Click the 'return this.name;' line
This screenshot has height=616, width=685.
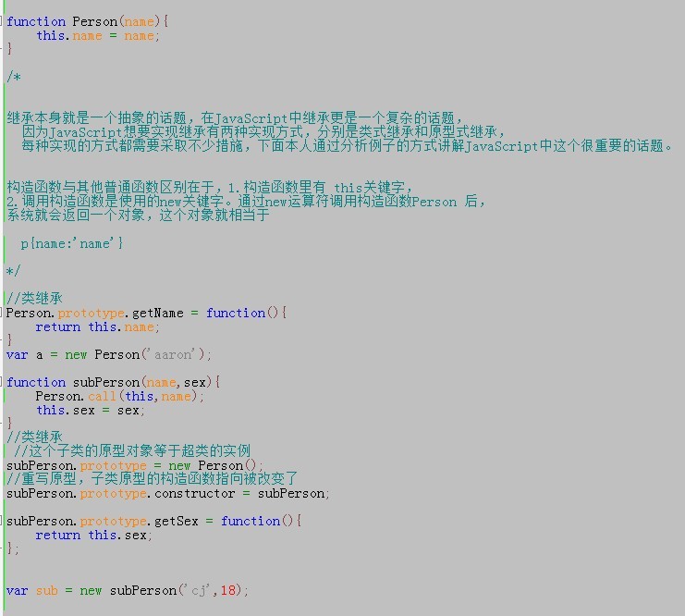click(97, 326)
